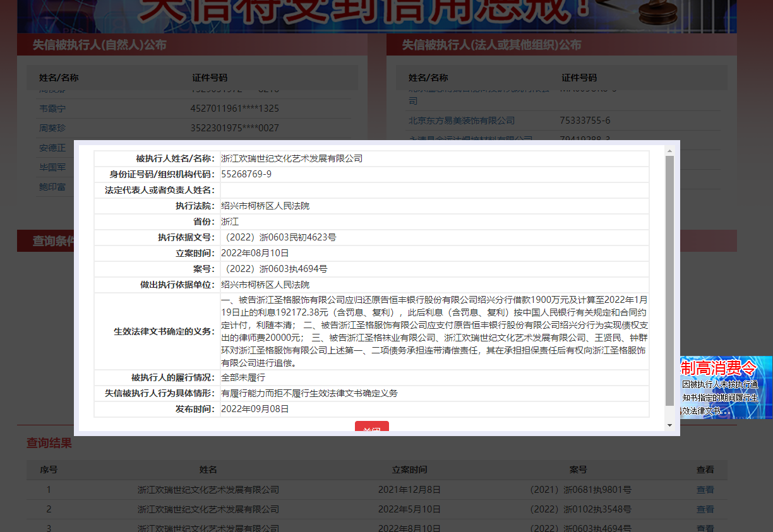Viewport: 773px width, 532px height.
Task: Click the name 鲍印富
Action: pyautogui.click(x=52, y=187)
